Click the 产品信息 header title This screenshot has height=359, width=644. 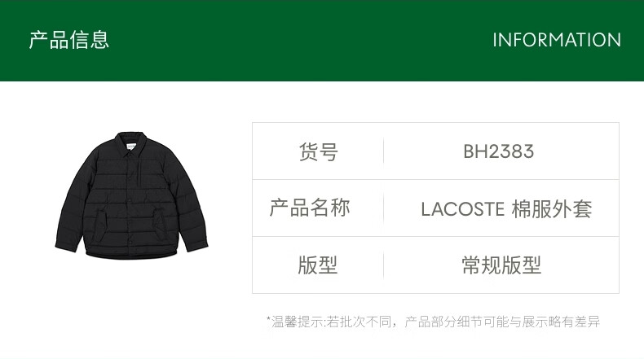click(x=69, y=40)
